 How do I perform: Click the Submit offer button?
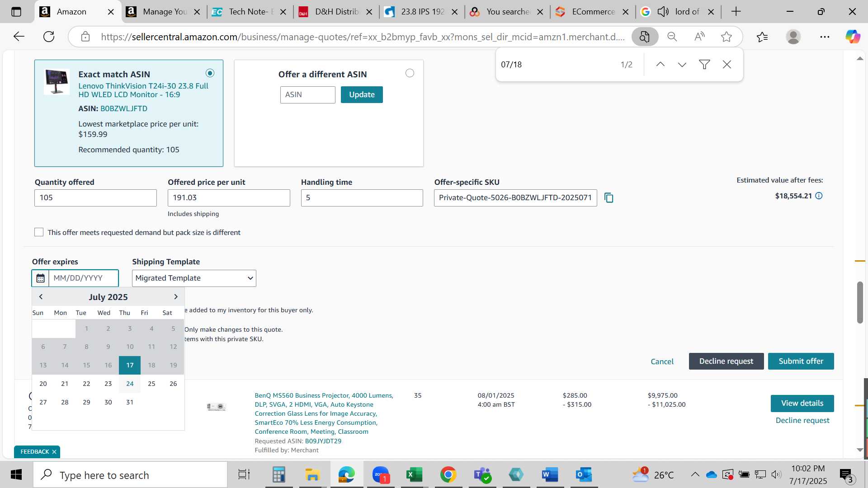(x=801, y=361)
